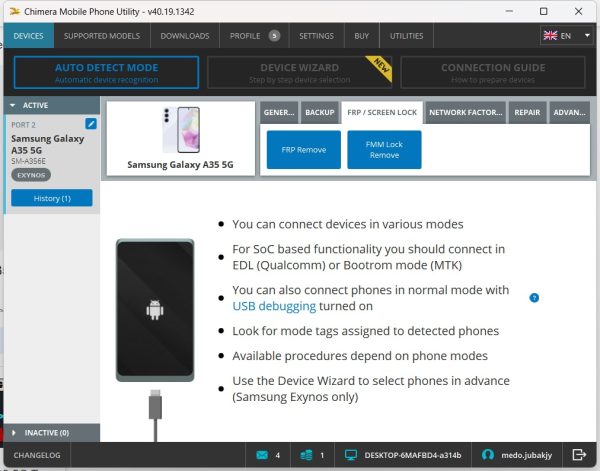Open the ADVAN... tab
Image resolution: width=600 pixels, height=471 pixels.
(x=569, y=112)
